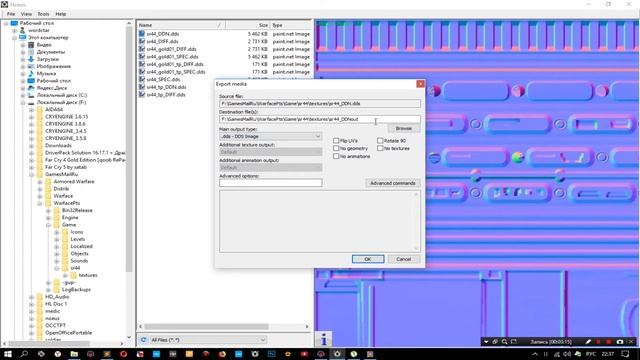Expand the Armored Warfare folder
This screenshot has height=360, width=640.
tap(40, 182)
